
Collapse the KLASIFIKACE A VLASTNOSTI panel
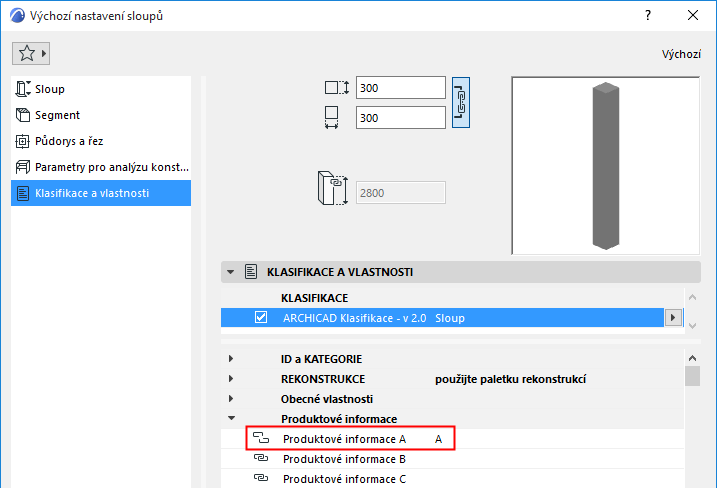[x=230, y=272]
